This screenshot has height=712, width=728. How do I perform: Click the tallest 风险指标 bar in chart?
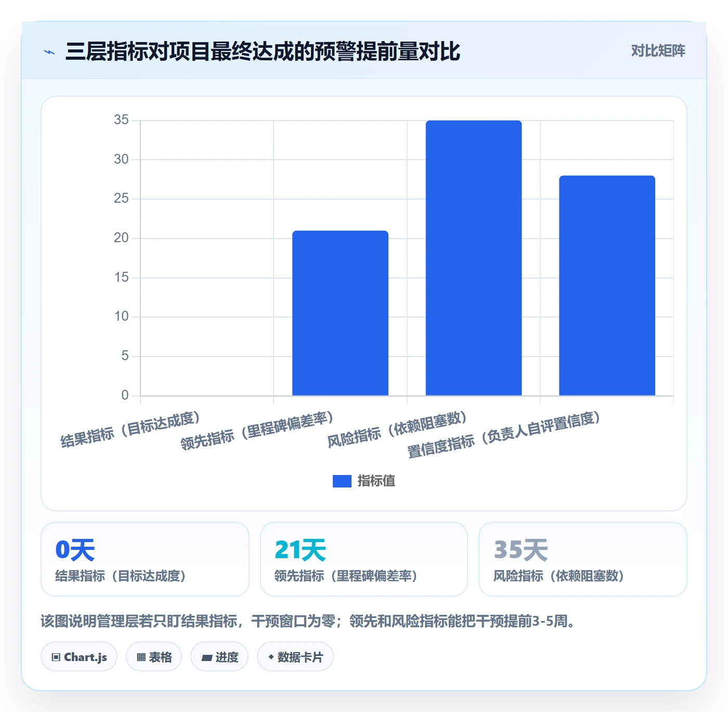474,258
